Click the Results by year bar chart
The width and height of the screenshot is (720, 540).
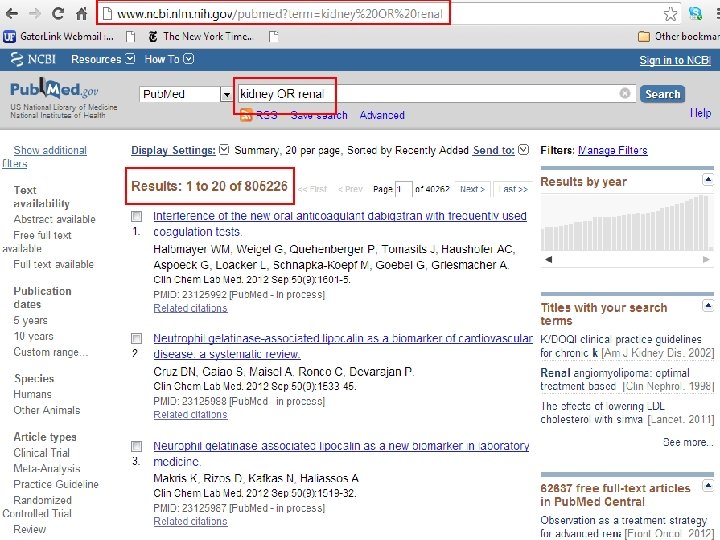point(627,223)
